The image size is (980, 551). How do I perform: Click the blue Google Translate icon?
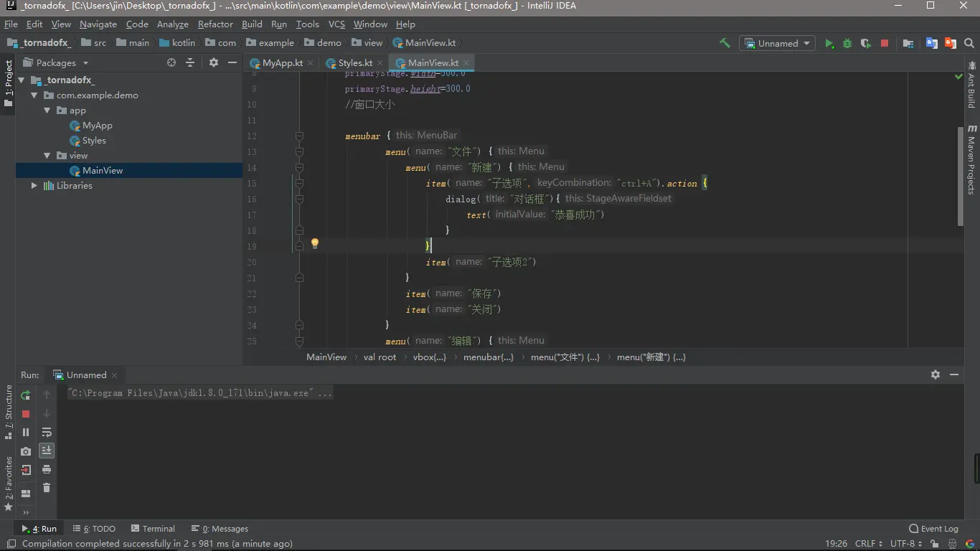[x=932, y=43]
